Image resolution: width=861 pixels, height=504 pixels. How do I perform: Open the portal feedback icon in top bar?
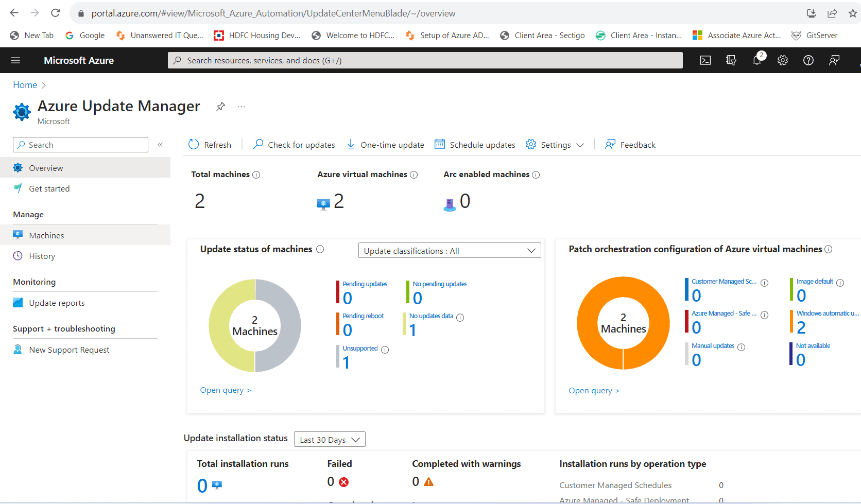point(834,60)
